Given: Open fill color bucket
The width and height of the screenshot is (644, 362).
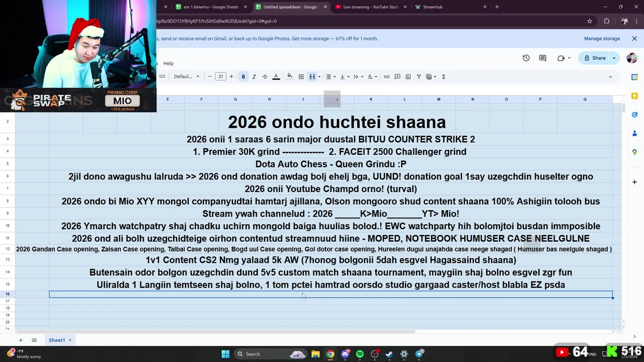Looking at the screenshot, I should (289, 76).
